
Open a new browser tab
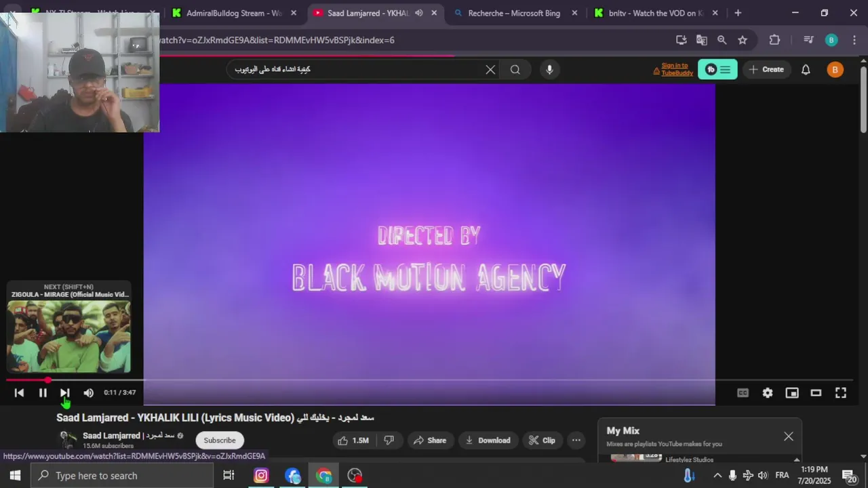[x=738, y=13]
